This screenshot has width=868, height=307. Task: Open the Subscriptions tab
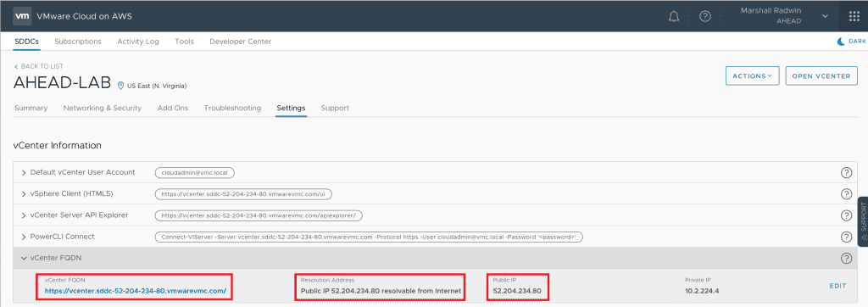pyautogui.click(x=78, y=42)
